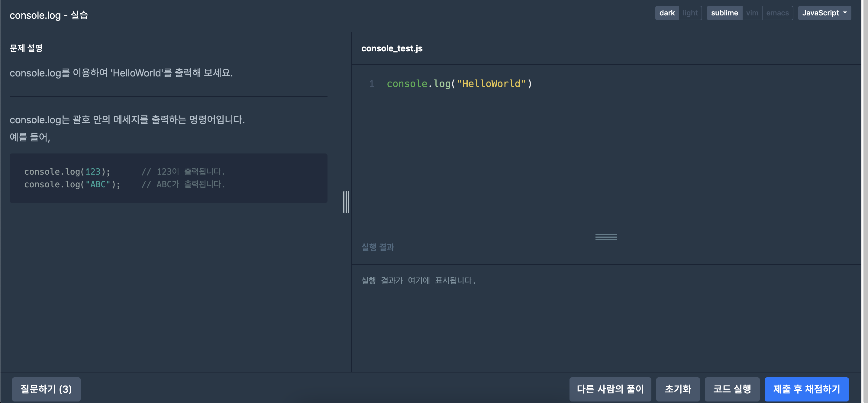Submit with 제출 후 채점하기 button
Screen dimensions: 868x403
pos(806,389)
